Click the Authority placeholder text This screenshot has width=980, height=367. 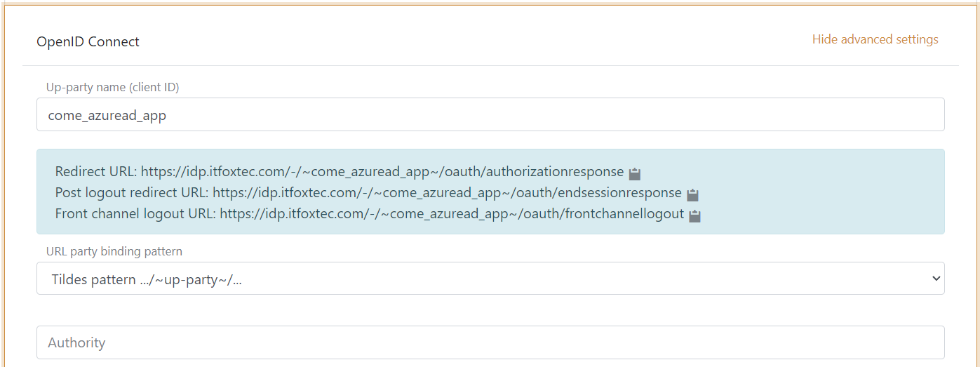point(76,342)
